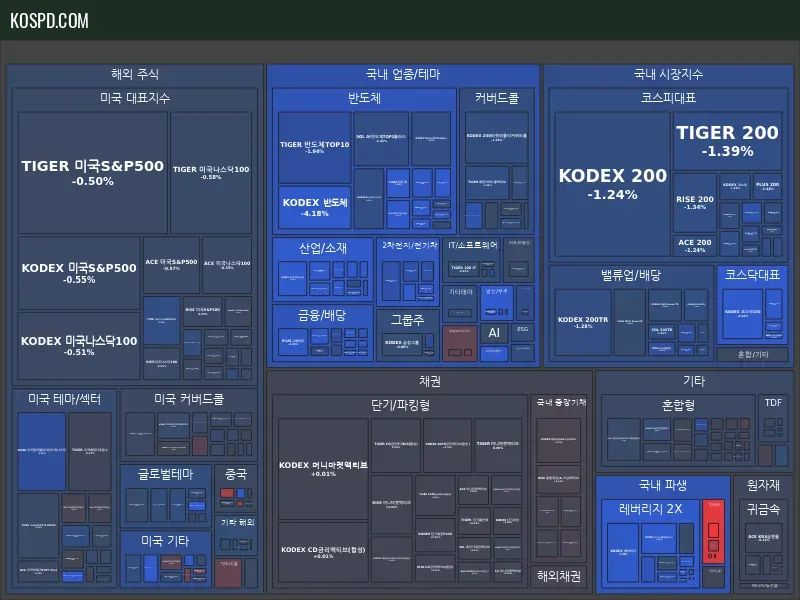800x600 pixels.
Task: Open the KODEX 머니마켓액티브 +0.01% tile
Action: [323, 469]
